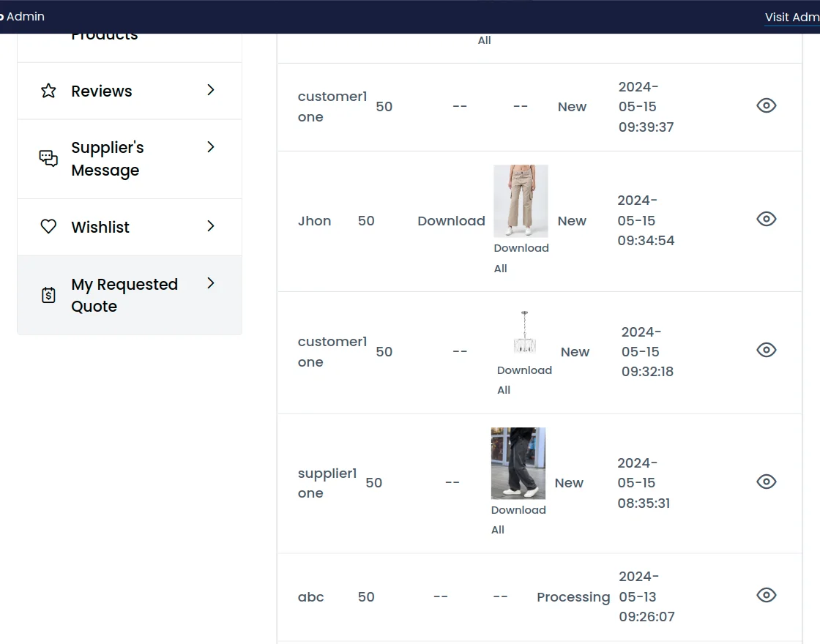View quote from 2024-05-15 09:32:18

766,350
